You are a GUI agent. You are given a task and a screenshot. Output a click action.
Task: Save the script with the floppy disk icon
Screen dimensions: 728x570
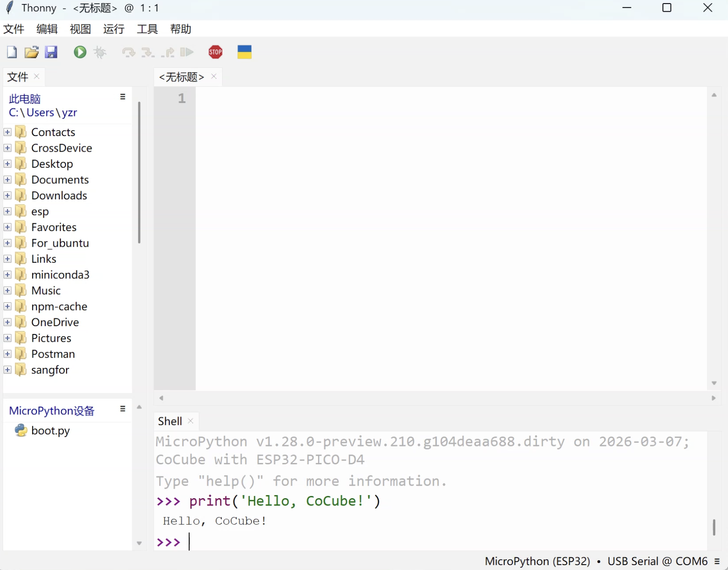pos(51,52)
